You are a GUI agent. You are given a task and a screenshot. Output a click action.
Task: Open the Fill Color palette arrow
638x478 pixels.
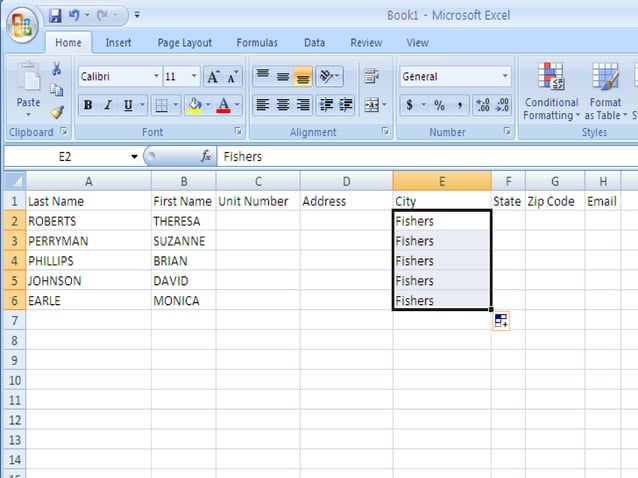[208, 105]
